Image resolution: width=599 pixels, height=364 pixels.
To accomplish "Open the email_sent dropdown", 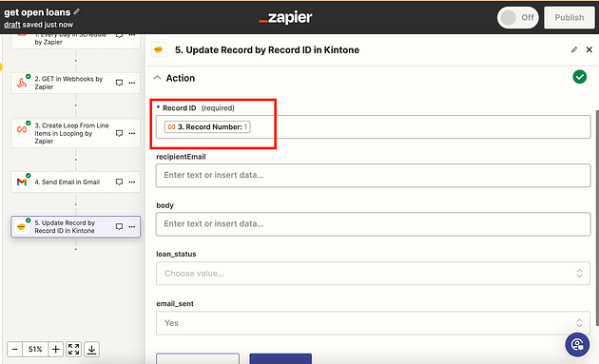I will click(x=373, y=323).
